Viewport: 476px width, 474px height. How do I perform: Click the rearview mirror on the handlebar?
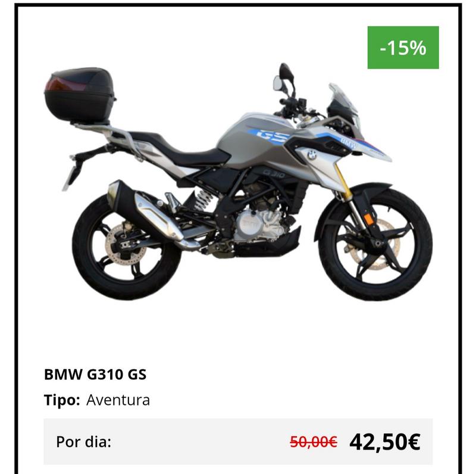(284, 79)
